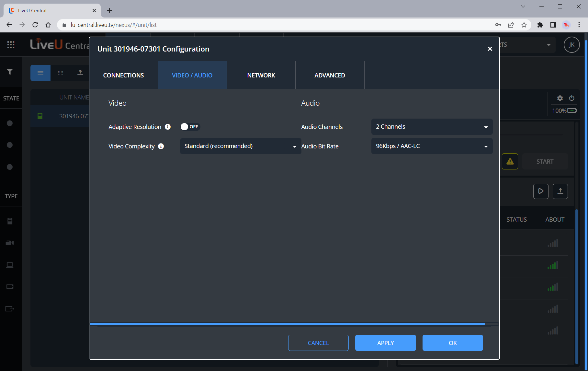This screenshot has width=588, height=371.
Task: Click the upload file icon beside play
Action: [560, 191]
